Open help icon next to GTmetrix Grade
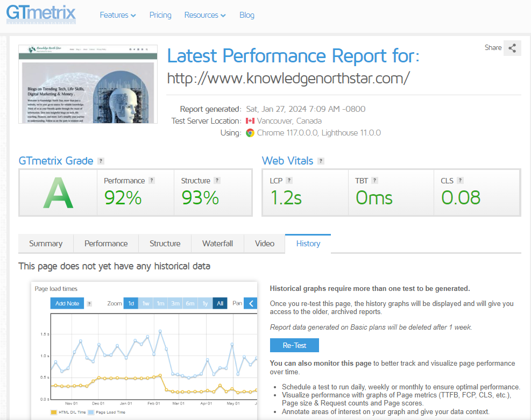The image size is (531, 420). coord(101,161)
